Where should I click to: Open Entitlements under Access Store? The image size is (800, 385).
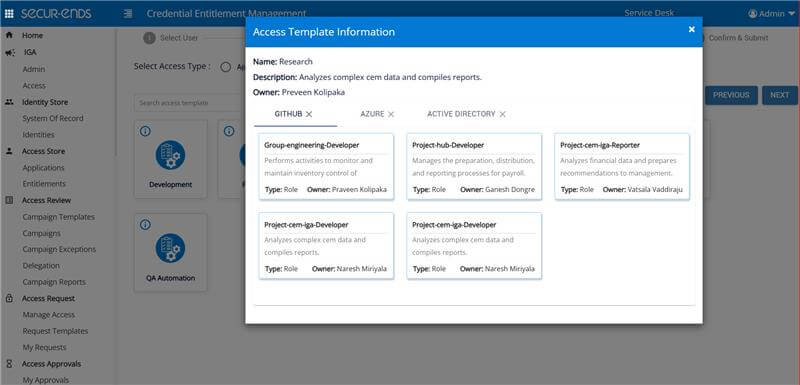(44, 184)
